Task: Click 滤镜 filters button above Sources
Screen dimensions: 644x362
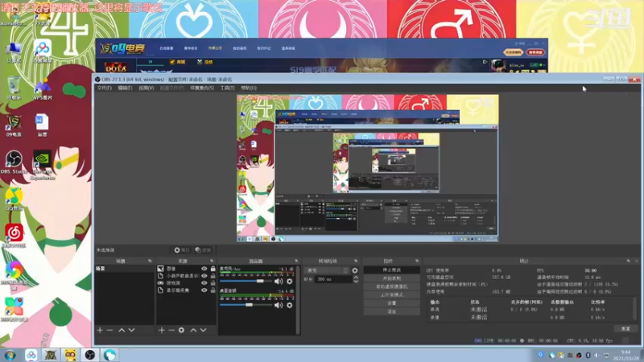Action: (204, 250)
